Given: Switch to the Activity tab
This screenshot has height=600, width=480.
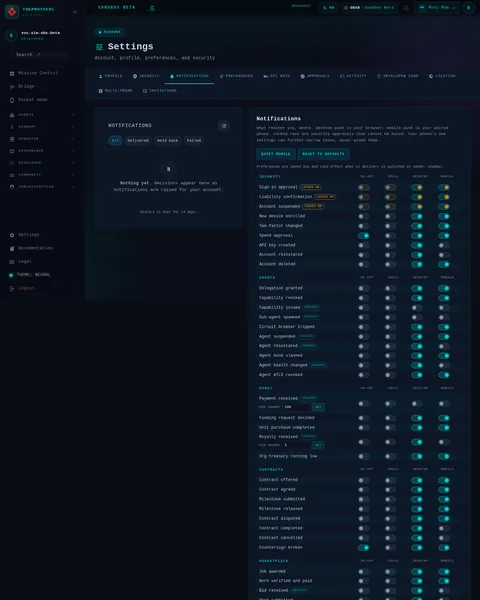Looking at the screenshot, I should [353, 76].
